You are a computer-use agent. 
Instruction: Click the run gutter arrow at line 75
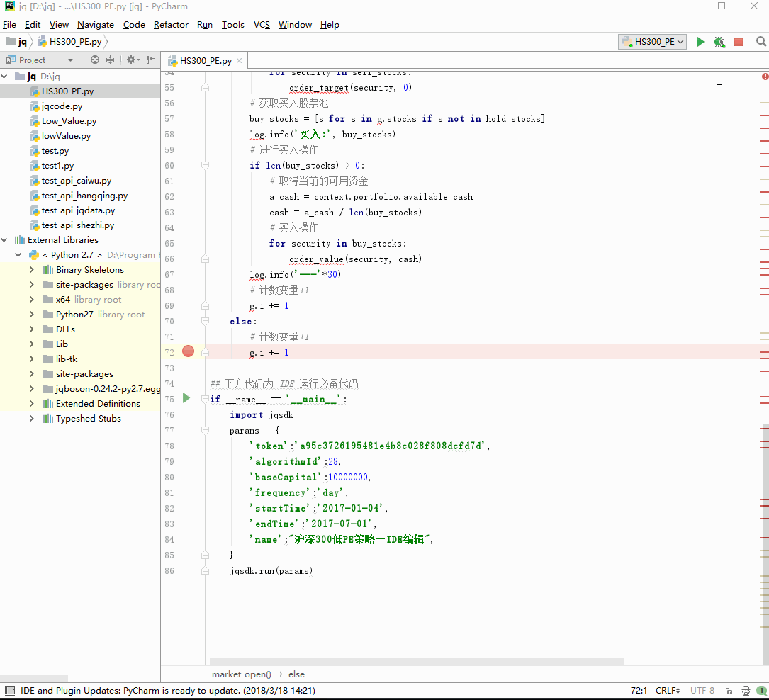[186, 398]
